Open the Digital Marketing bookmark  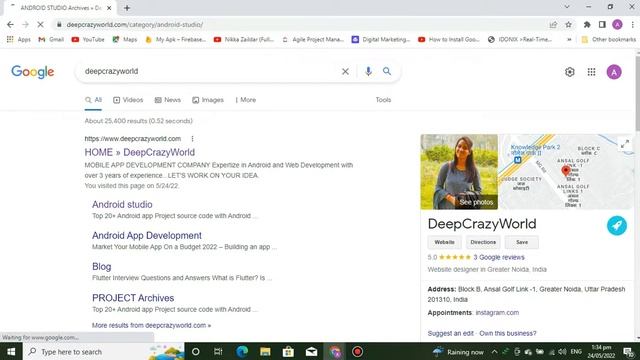[381, 40]
